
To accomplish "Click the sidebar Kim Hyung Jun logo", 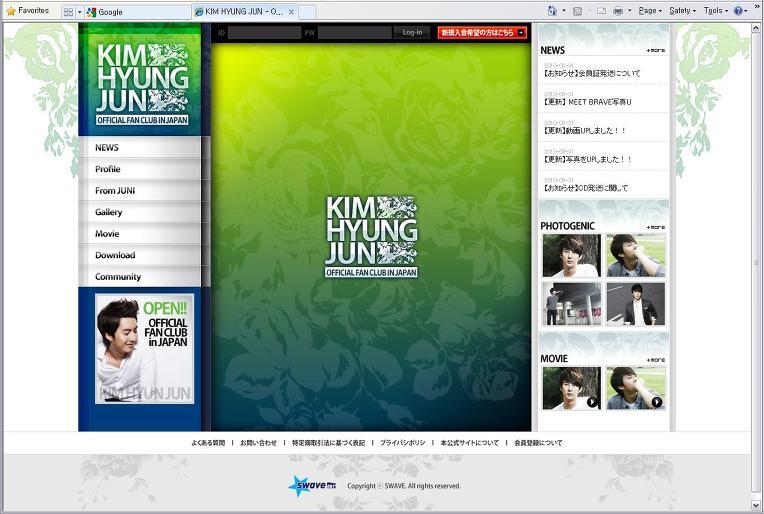I will [x=142, y=84].
